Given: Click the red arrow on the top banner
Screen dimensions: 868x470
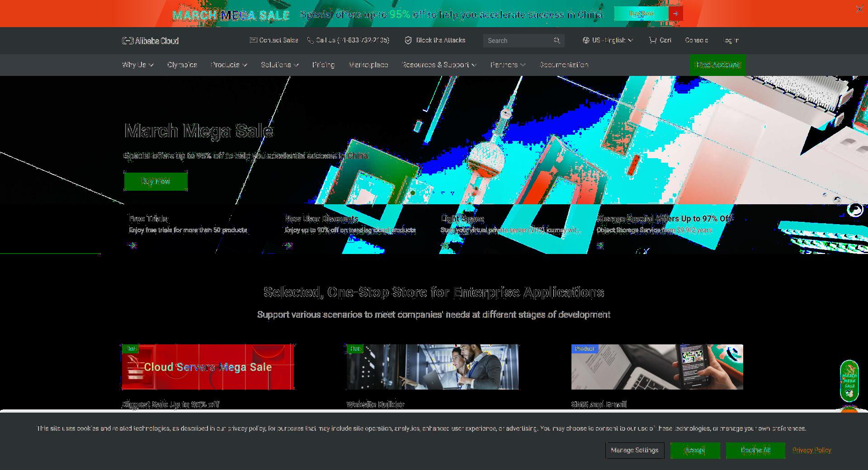Looking at the screenshot, I should pyautogui.click(x=675, y=14).
